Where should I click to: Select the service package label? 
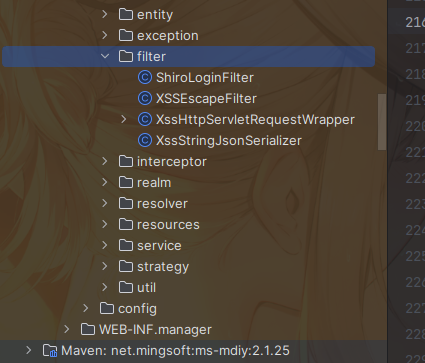click(x=159, y=246)
